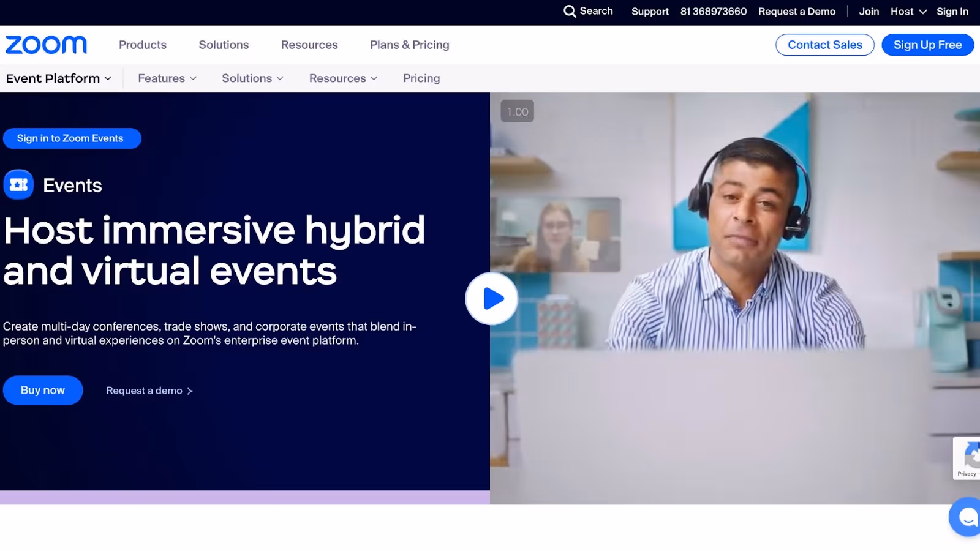The image size is (980, 551).
Task: Click the Zoom logo
Action: coord(46,45)
